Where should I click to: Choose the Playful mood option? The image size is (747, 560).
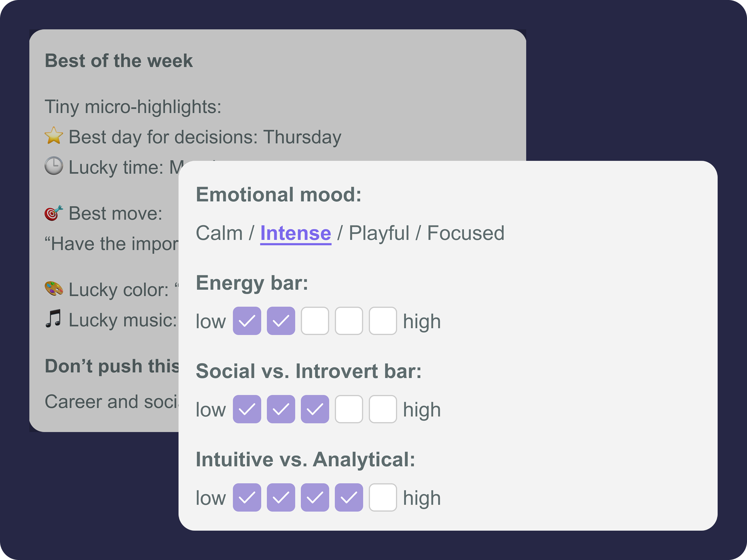point(379,233)
